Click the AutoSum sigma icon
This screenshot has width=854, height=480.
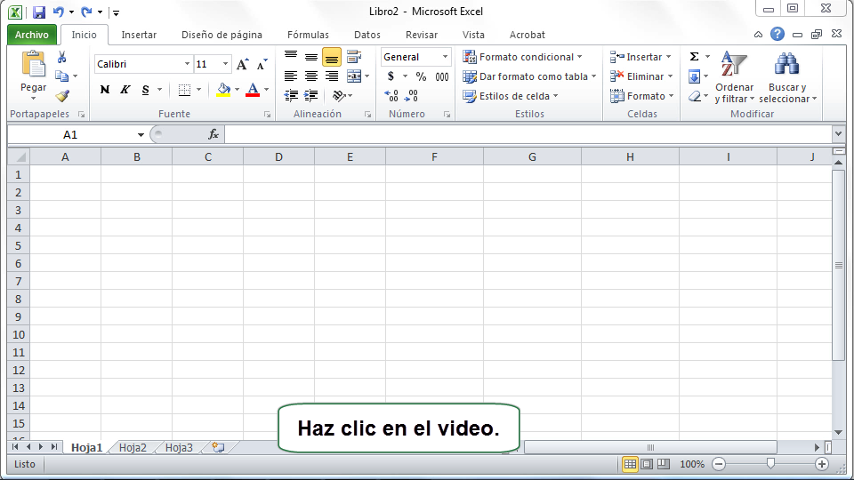click(x=694, y=57)
